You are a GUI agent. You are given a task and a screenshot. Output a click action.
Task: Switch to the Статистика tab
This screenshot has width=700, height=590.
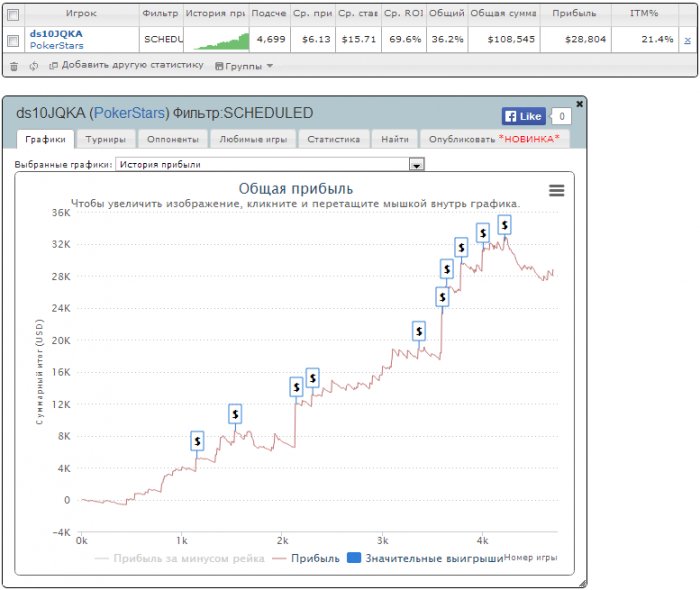tap(333, 139)
